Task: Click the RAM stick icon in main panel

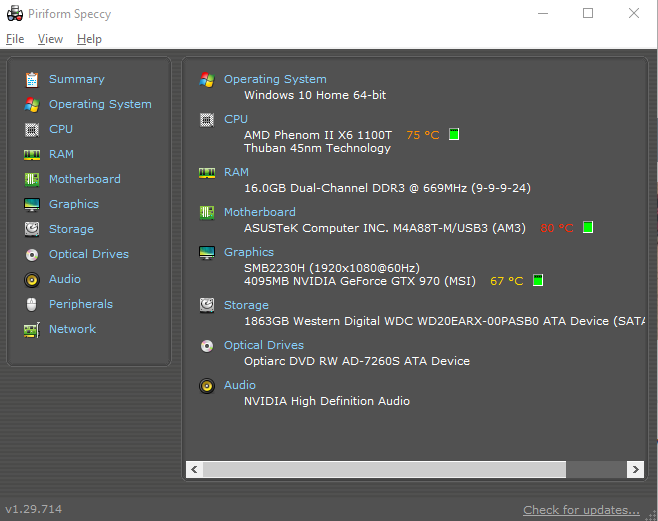Action: (207, 172)
